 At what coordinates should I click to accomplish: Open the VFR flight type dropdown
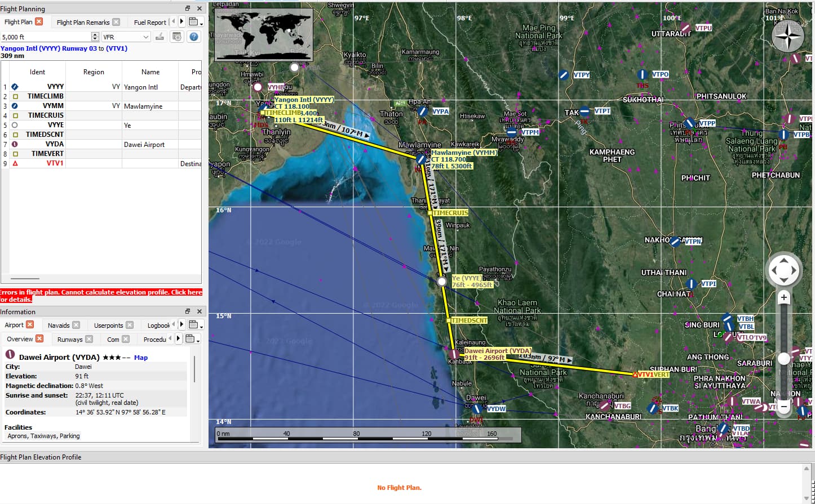tap(126, 37)
